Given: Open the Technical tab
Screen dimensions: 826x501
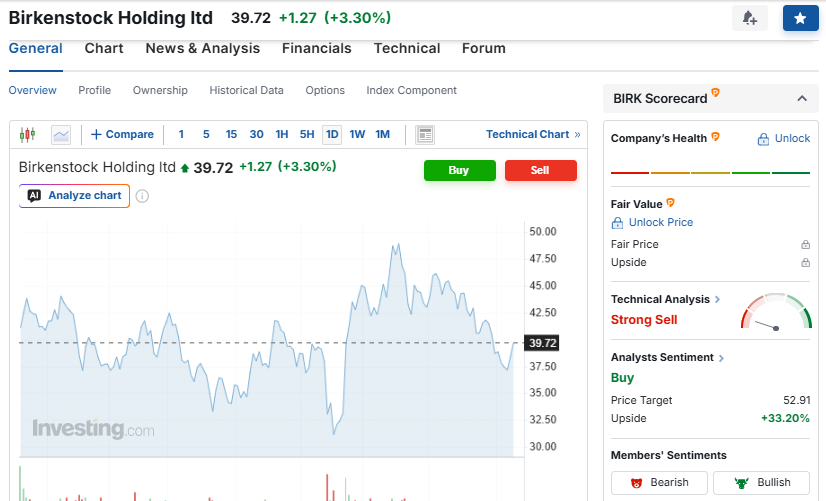Looking at the screenshot, I should pos(407,48).
